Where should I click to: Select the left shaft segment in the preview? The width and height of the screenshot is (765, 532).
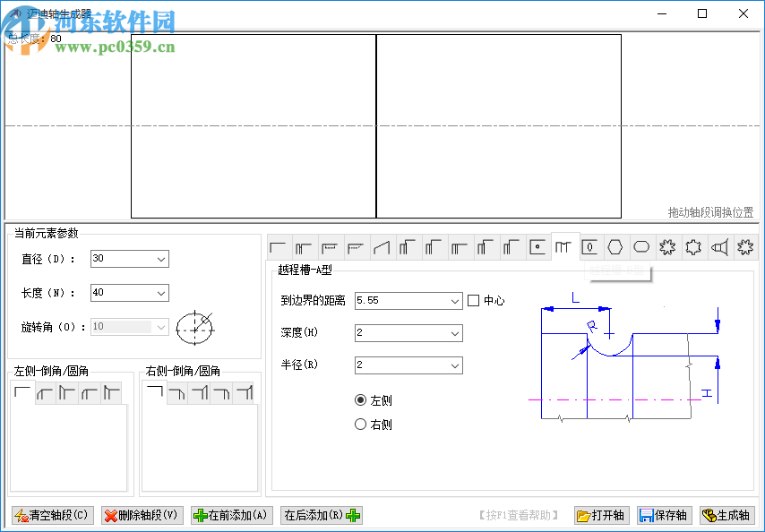point(254,125)
